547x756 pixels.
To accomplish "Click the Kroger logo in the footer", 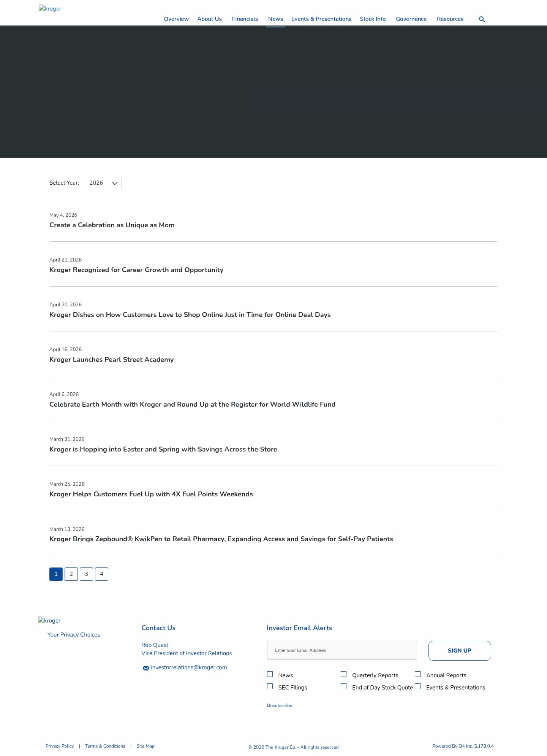I will (x=49, y=620).
